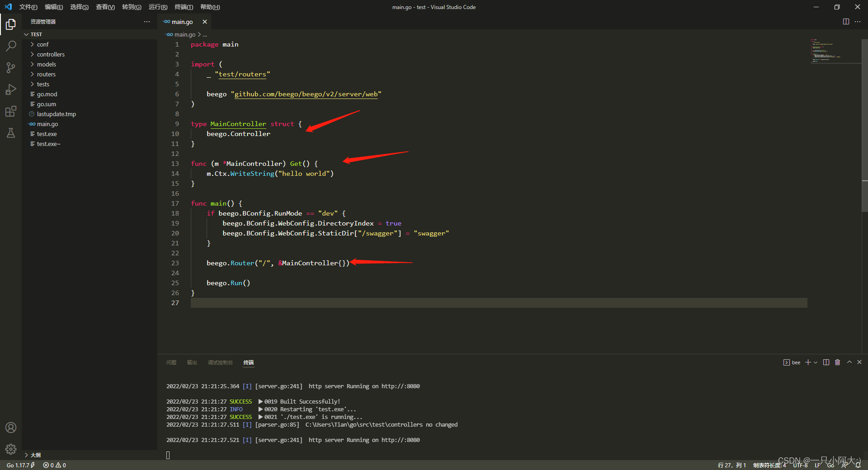Click in the terminal input prompt area
The width and height of the screenshot is (868, 470).
(x=168, y=455)
